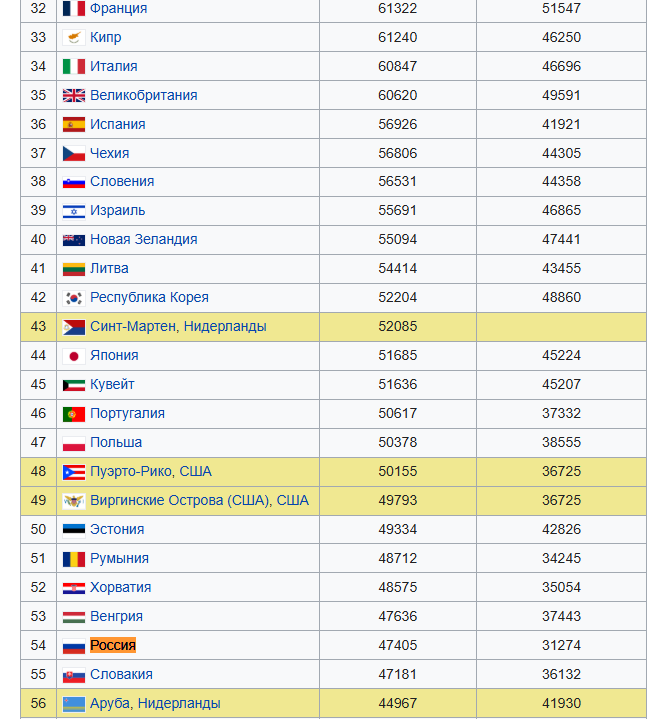Click the Эстония country link
652x719 pixels.
click(117, 529)
